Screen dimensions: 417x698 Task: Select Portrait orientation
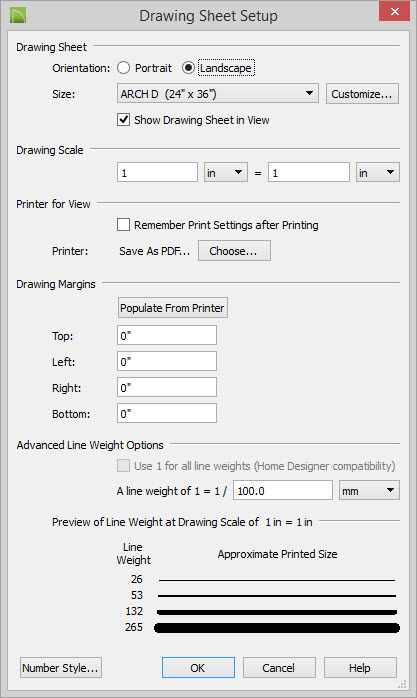pos(123,68)
